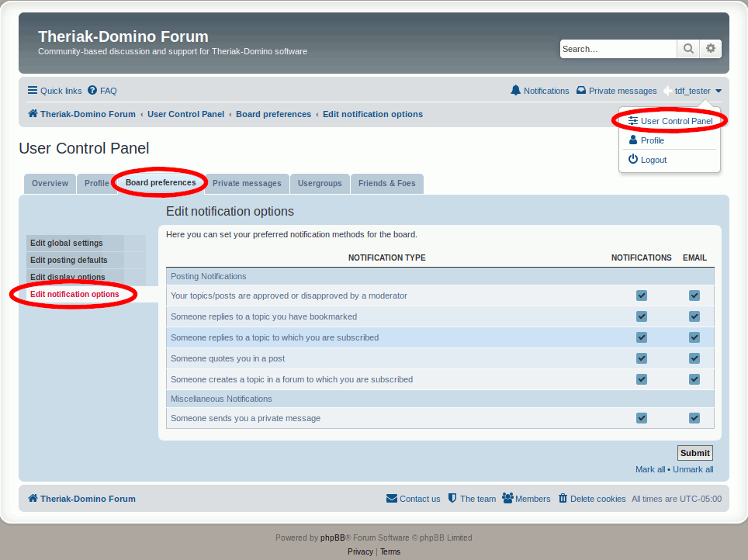
Task: Switch to the Usergroups tab
Action: pyautogui.click(x=320, y=184)
